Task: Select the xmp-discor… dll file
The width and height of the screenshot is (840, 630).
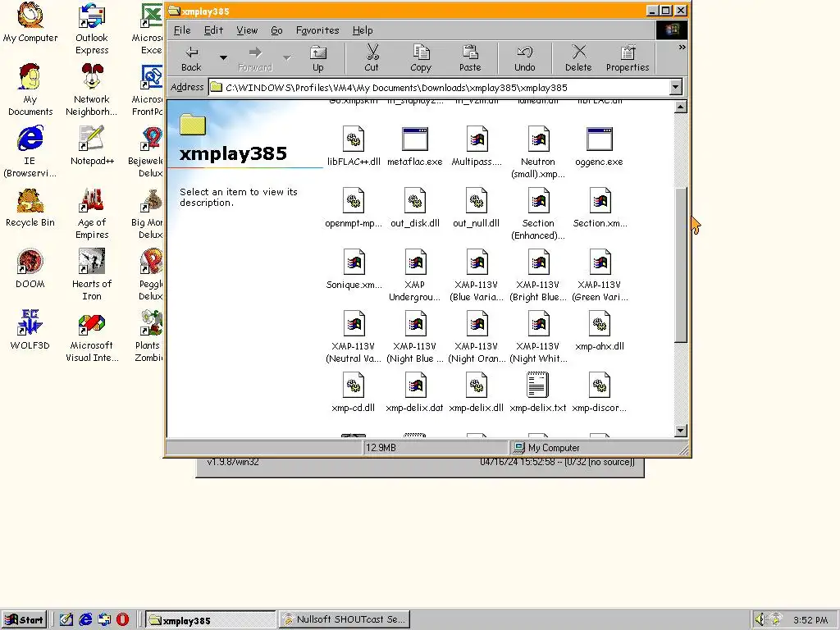Action: (600, 393)
